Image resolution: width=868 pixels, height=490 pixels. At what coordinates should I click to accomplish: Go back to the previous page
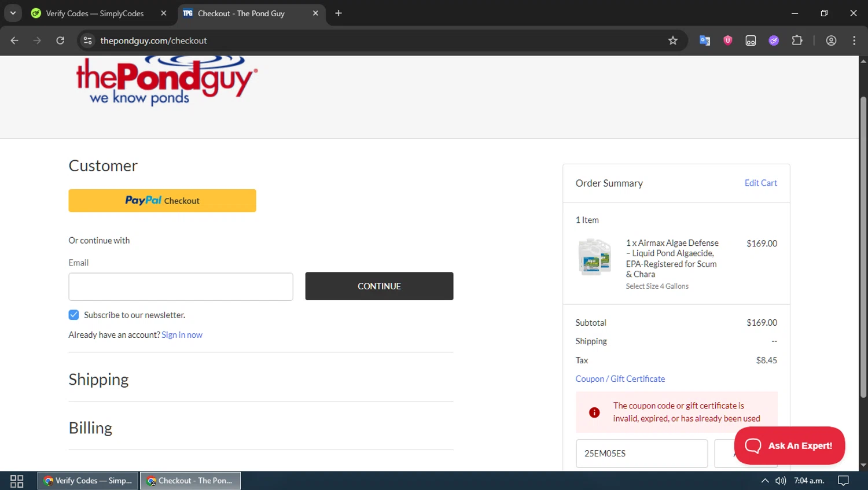14,40
